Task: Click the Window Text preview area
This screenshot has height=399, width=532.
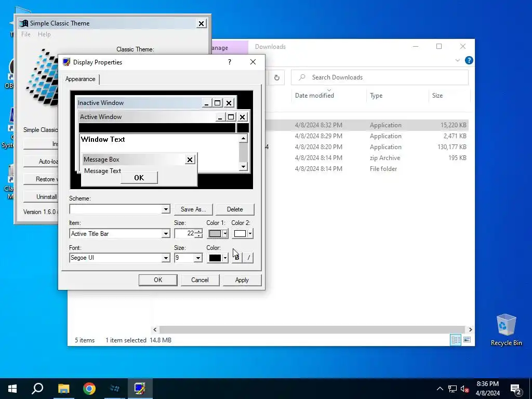Action: point(103,139)
